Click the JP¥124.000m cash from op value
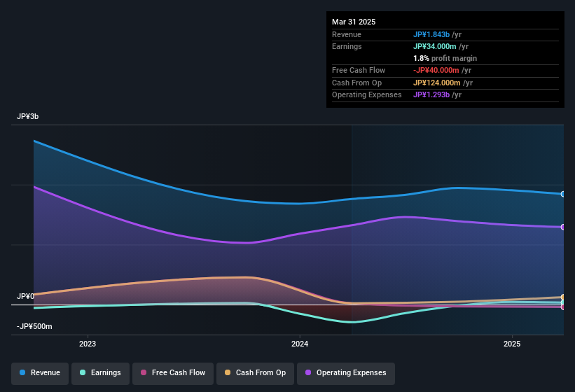The height and width of the screenshot is (392, 575). coord(437,83)
